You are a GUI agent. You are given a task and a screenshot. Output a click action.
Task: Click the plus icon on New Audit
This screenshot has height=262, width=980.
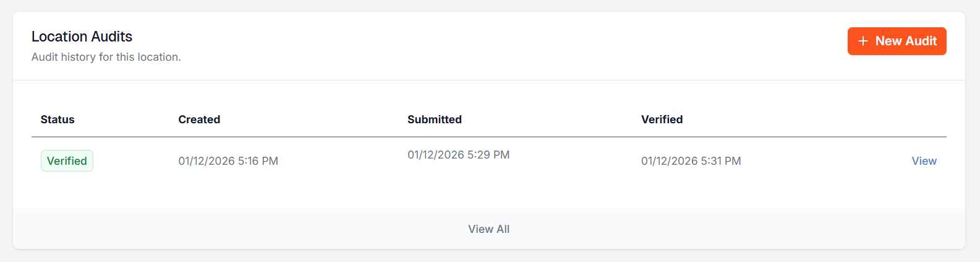[x=863, y=41]
